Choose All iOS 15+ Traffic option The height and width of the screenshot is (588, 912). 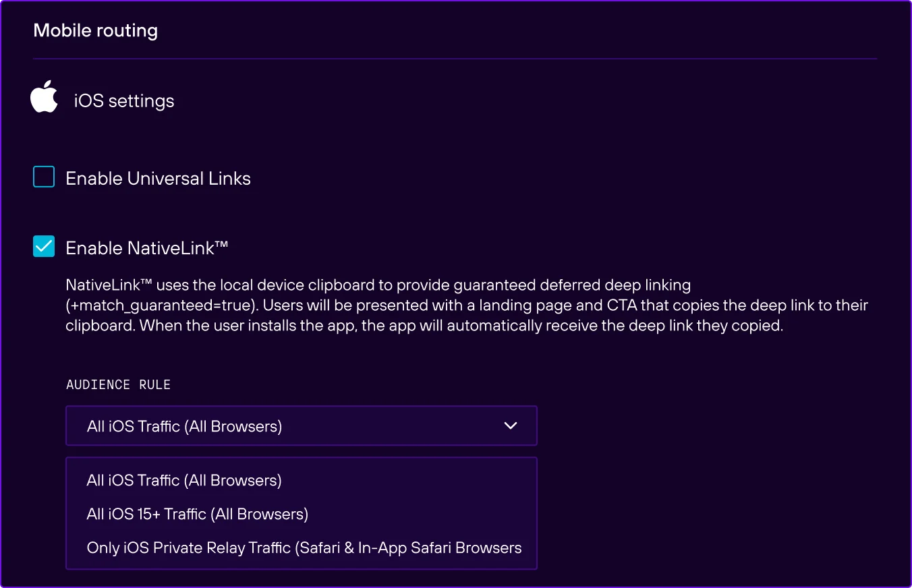tap(198, 514)
